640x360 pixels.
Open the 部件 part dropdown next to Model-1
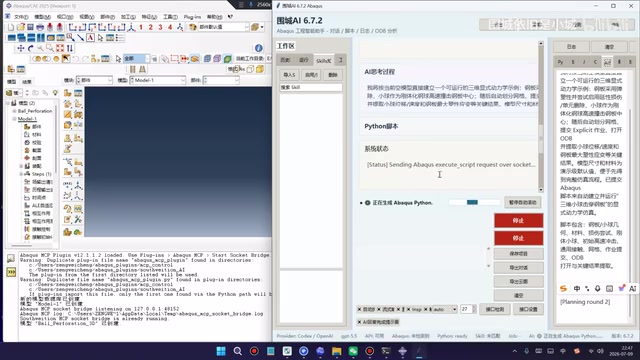coord(221,80)
